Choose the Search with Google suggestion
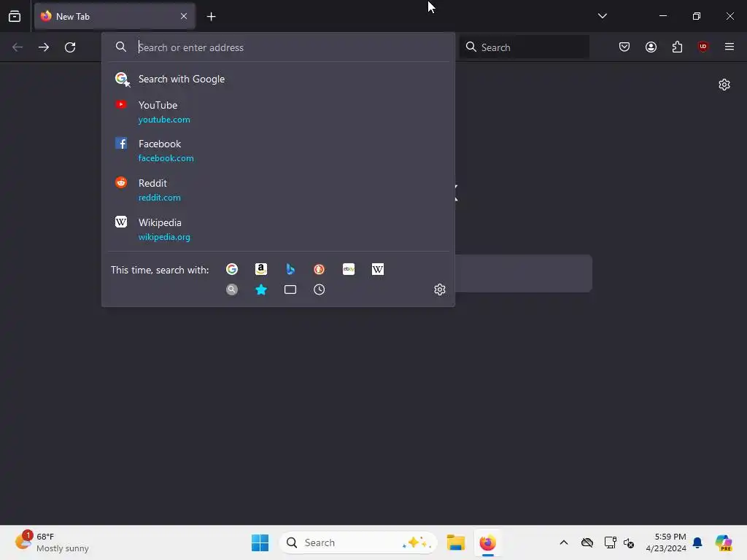The width and height of the screenshot is (747, 560). click(278, 79)
